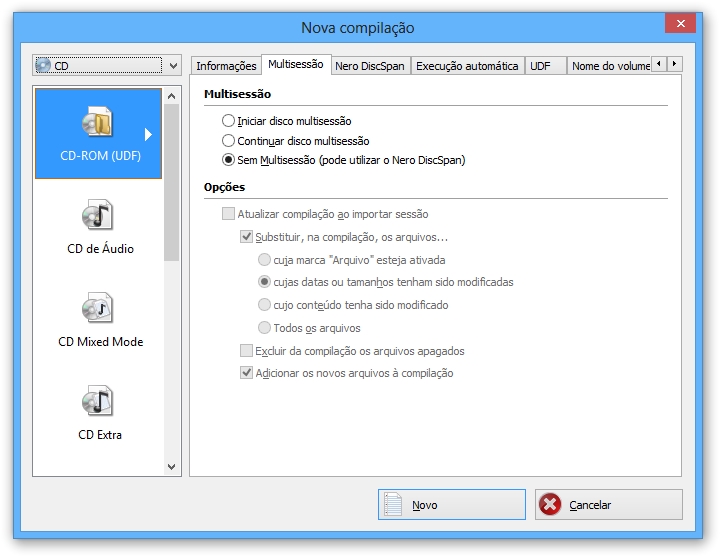Click the compilation list scroll down arrow

coord(172,467)
